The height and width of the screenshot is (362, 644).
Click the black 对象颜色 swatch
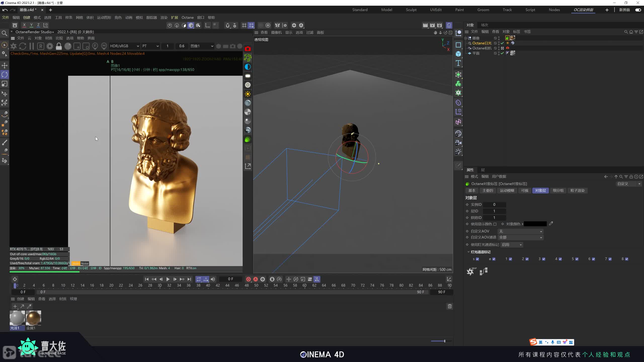tap(535, 224)
